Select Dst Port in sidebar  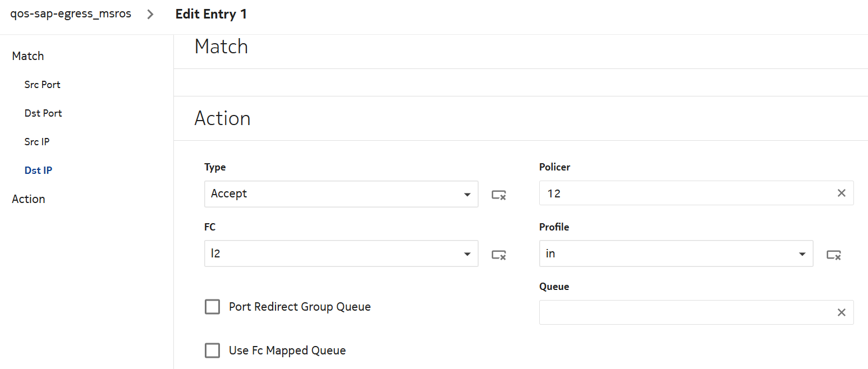coord(43,113)
